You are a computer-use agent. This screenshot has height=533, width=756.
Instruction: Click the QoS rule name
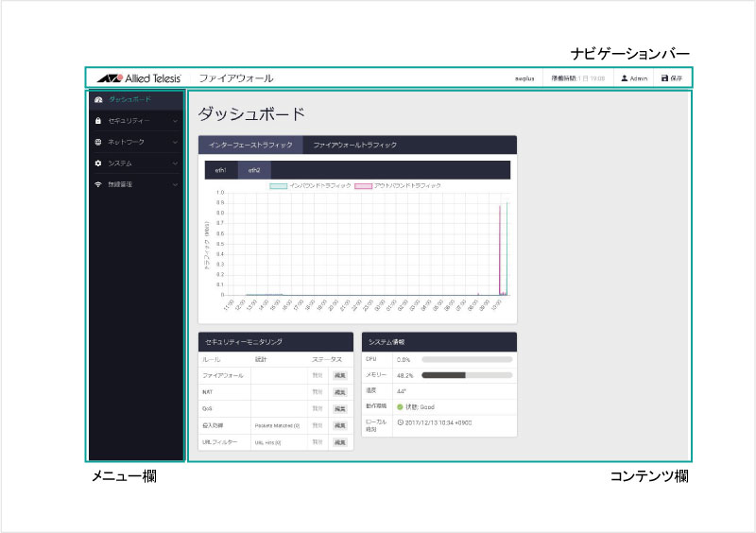pos(207,408)
